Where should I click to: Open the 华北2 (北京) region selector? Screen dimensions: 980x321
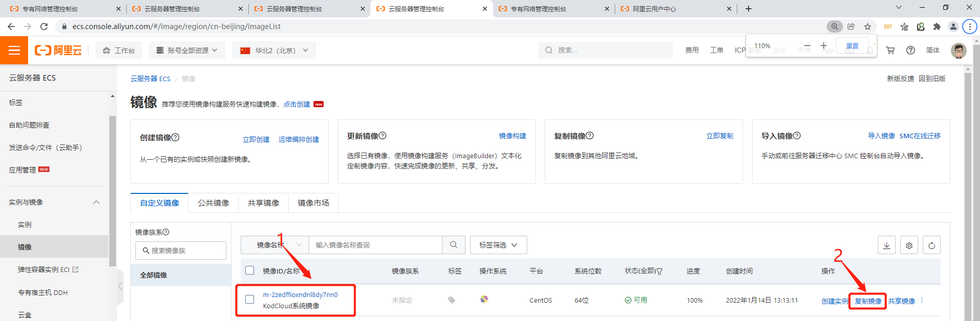pyautogui.click(x=274, y=50)
